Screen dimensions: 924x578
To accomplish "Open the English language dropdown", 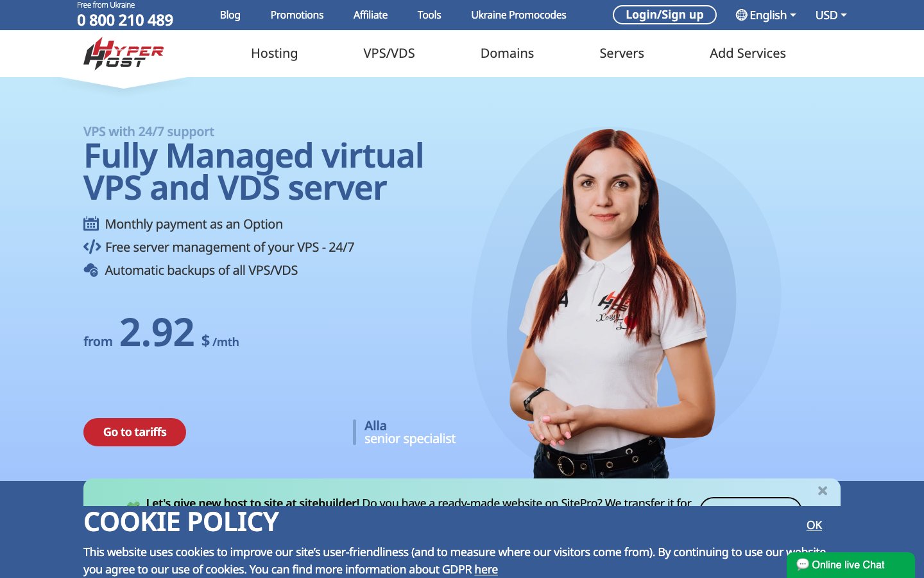I will (766, 15).
